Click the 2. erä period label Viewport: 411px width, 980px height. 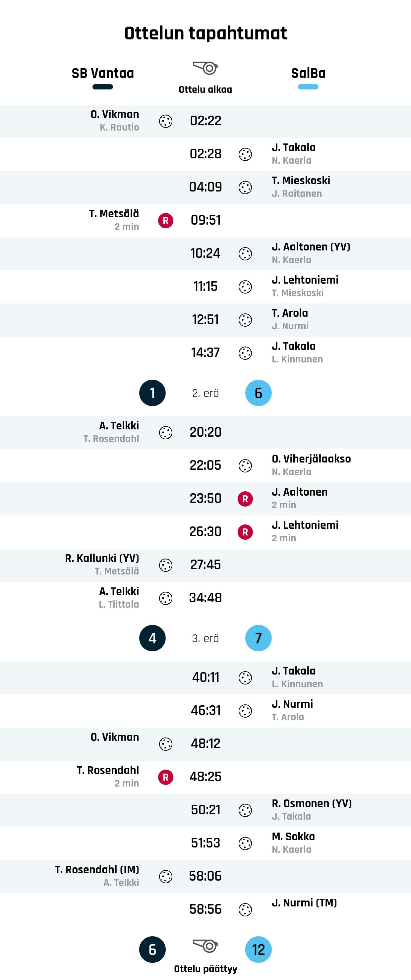click(x=205, y=393)
